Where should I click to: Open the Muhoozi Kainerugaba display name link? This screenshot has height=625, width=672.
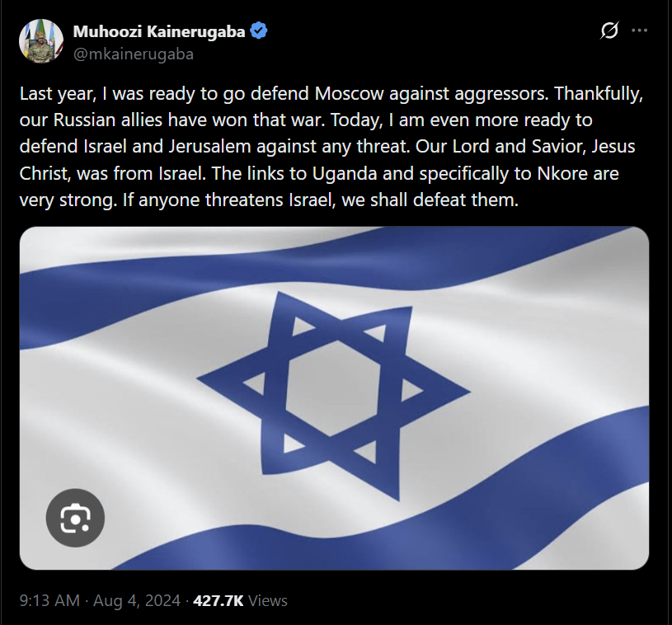coord(161,32)
